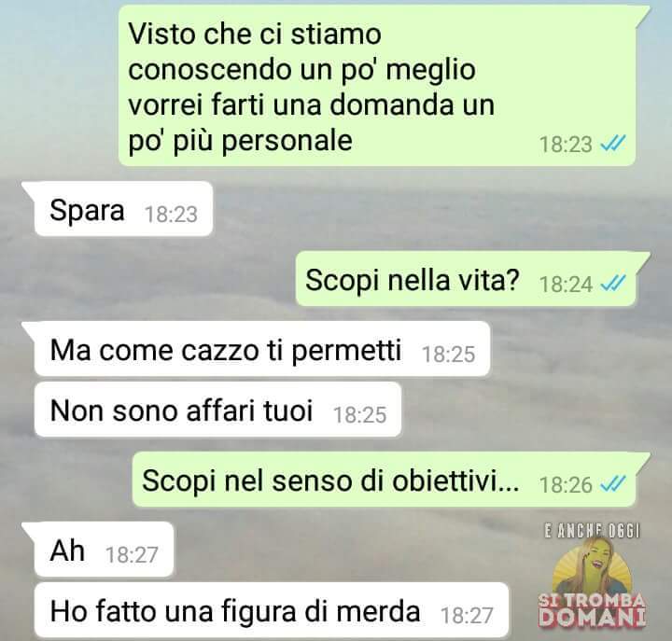The height and width of the screenshot is (641, 672).
Task: Click the 18:25 timestamp after 'permetti'
Action: click(448, 355)
